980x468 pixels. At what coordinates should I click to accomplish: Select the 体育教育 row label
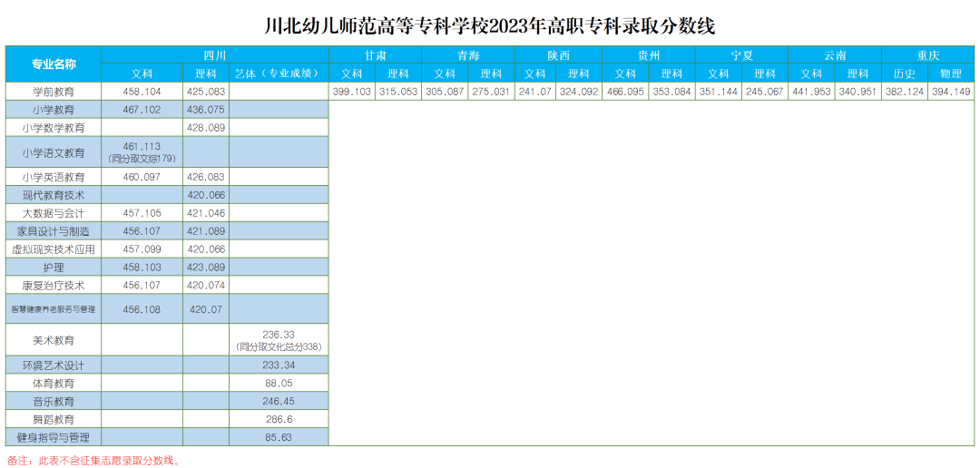pos(54,383)
